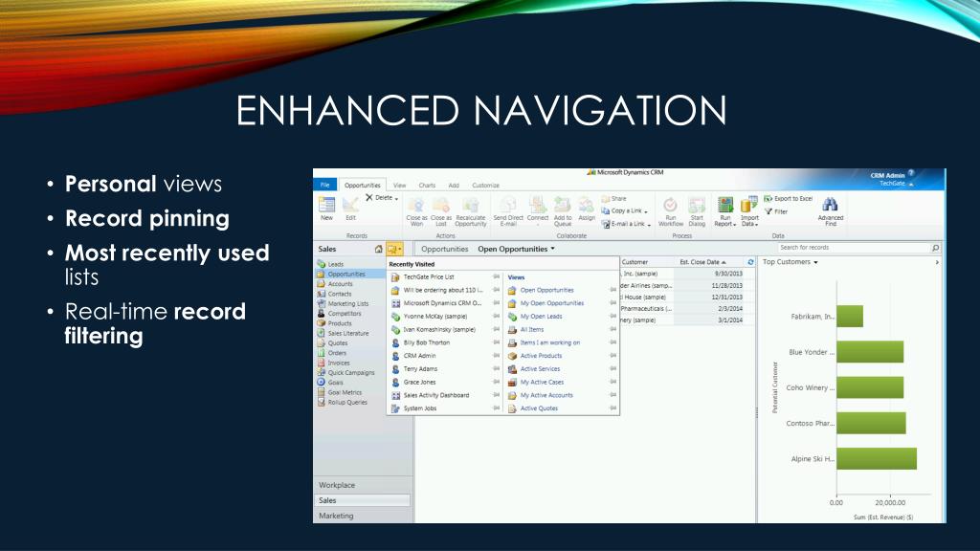The height and width of the screenshot is (551, 980).
Task: Select the Opportunities ribbon tab
Action: click(x=363, y=185)
